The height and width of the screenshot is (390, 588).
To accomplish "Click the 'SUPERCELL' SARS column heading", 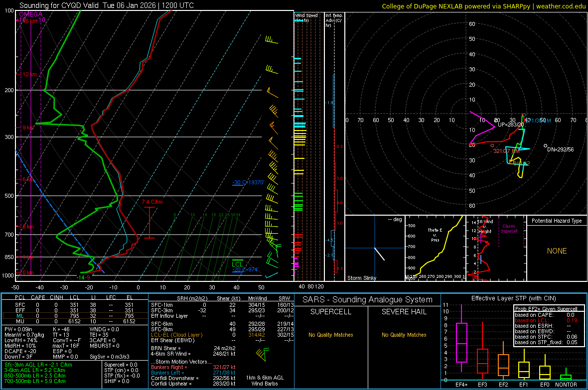I will point(331,312).
